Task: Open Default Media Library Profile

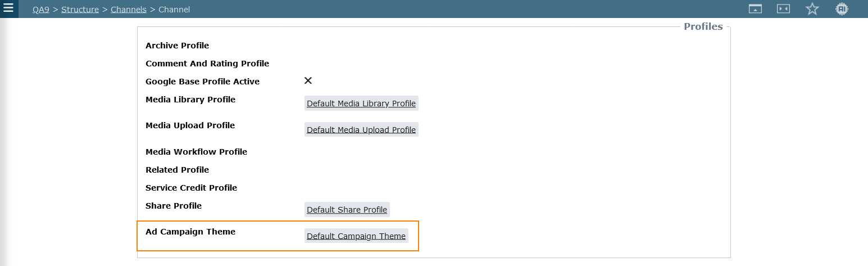Action: pyautogui.click(x=361, y=103)
